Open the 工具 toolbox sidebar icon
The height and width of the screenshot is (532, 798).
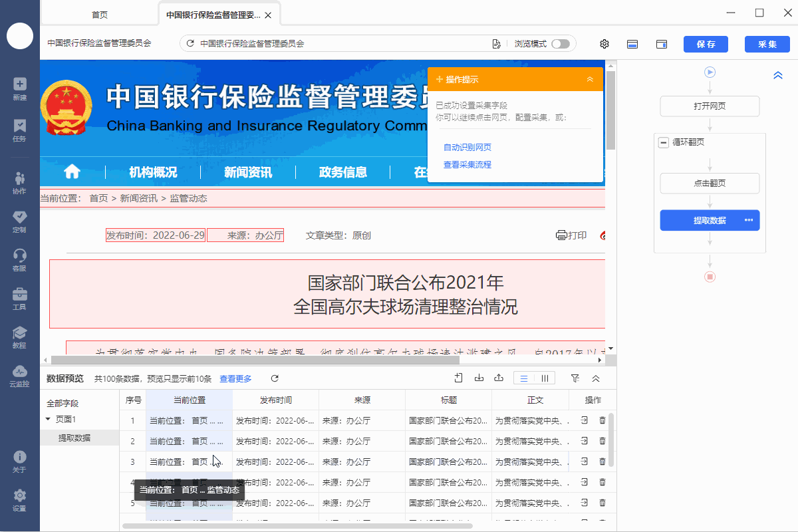tap(20, 298)
